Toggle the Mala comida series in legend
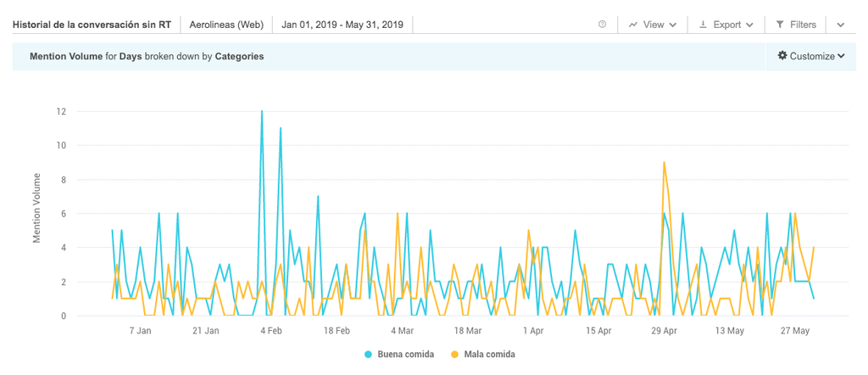This screenshot has height=375, width=868. (489, 354)
